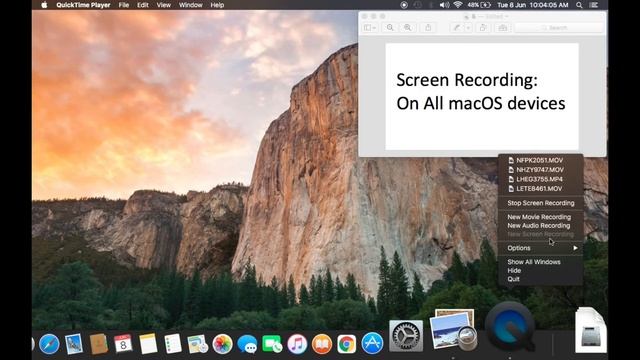Image resolution: width=640 pixels, height=360 pixels.
Task: Open the battery status menu at 48%
Action: (x=479, y=5)
